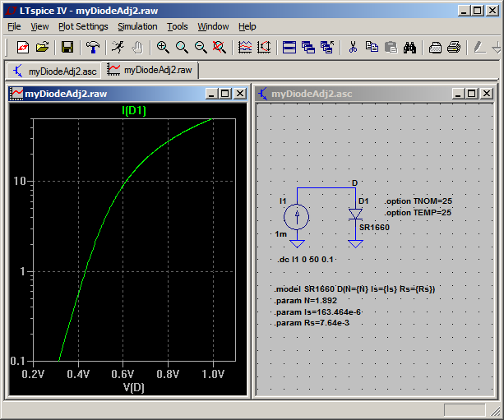Click the .param N=1.892 directive

coord(305,301)
